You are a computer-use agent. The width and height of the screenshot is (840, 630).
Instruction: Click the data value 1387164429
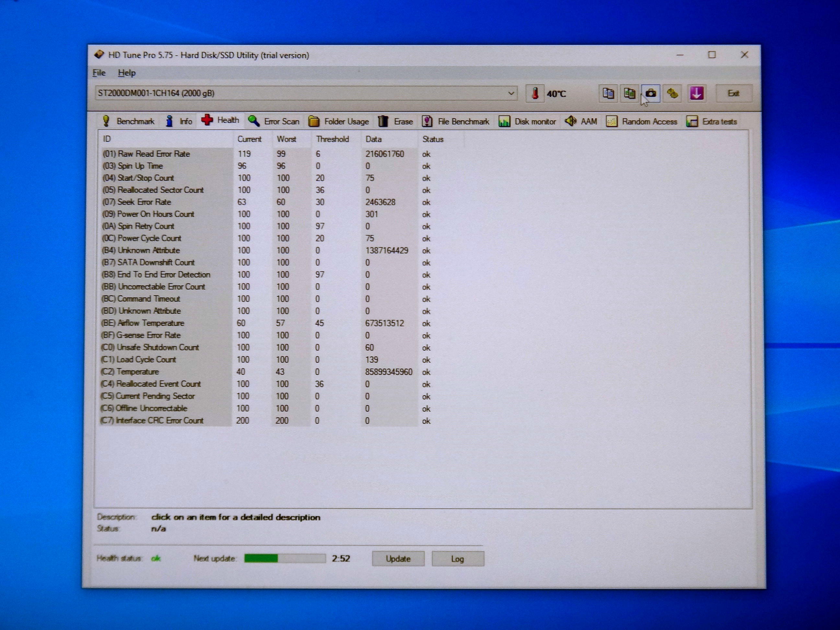point(387,251)
